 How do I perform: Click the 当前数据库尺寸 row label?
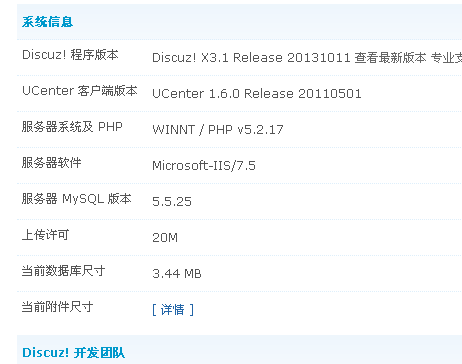[64, 271]
